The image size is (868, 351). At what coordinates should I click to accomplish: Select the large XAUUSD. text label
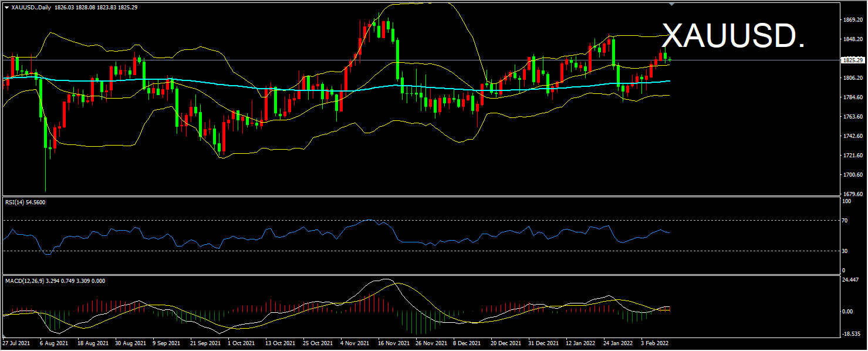(733, 37)
